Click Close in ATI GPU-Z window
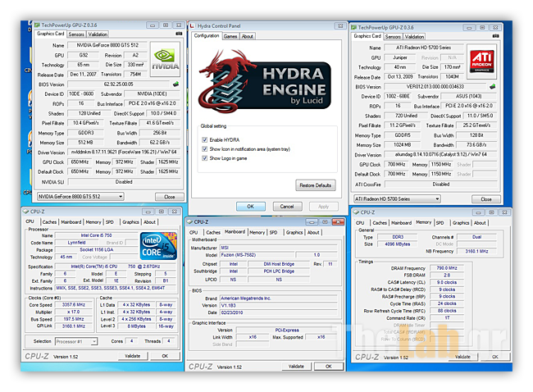This screenshot has width=533, height=392. click(486, 199)
